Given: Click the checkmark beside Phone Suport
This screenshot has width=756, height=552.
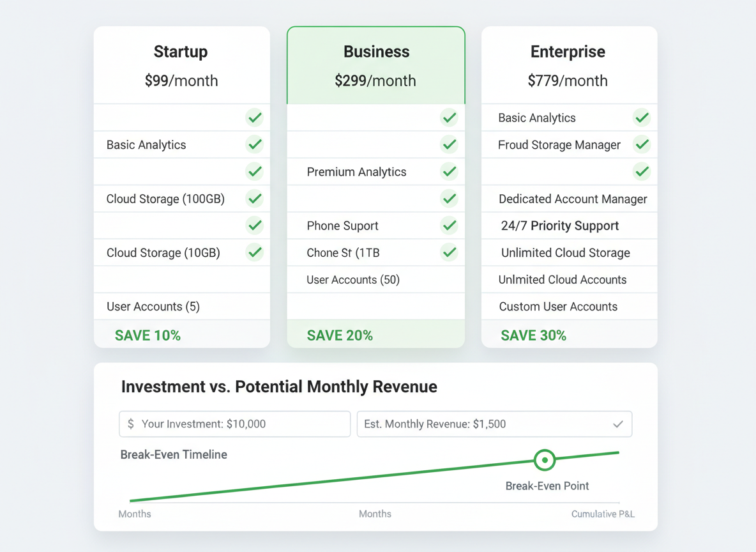Looking at the screenshot, I should [x=449, y=226].
